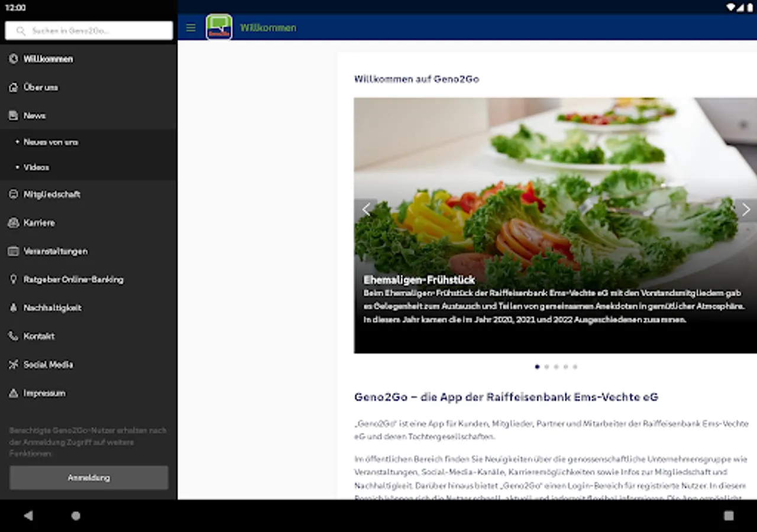Click the Ehemaligen-Frühstück slide title
This screenshot has height=532, width=757.
[419, 280]
